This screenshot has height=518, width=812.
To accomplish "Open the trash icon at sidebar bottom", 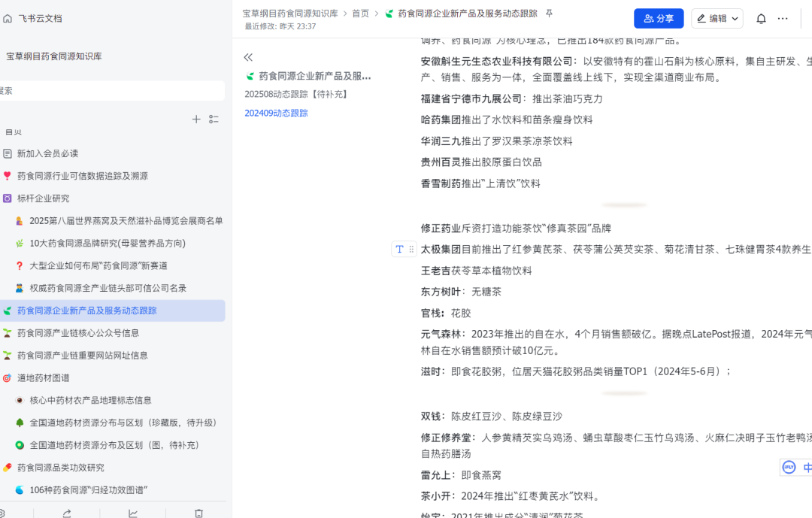I will point(198,512).
